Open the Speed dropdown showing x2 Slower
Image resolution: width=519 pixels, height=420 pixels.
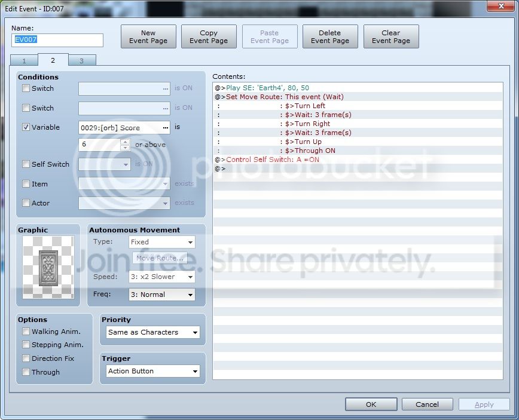[162, 277]
